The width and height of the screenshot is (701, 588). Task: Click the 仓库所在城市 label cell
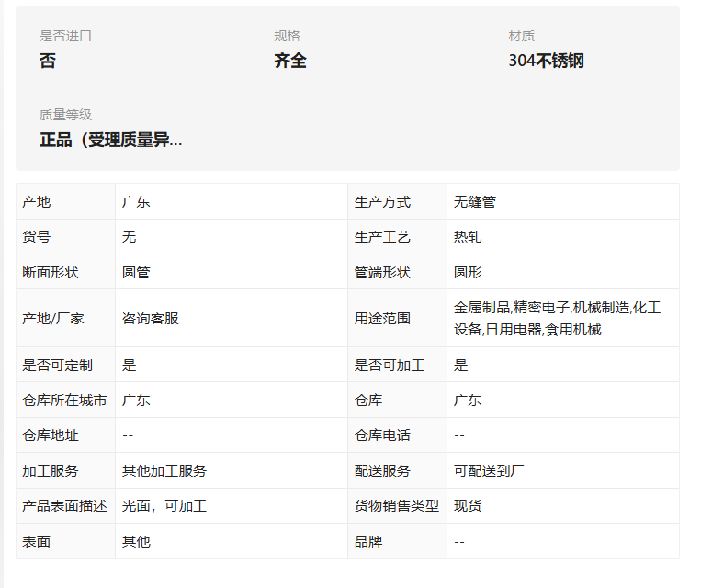pos(66,400)
